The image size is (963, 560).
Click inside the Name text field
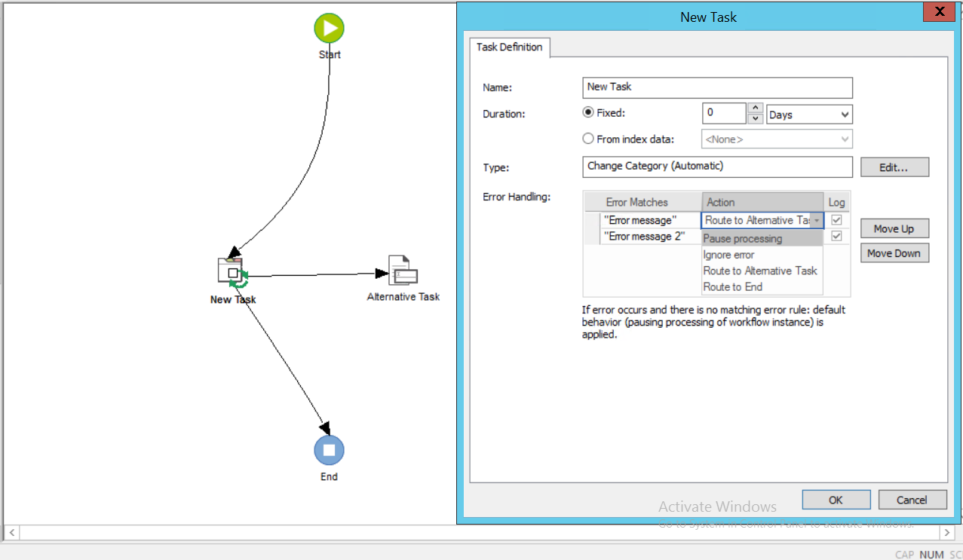coord(716,87)
